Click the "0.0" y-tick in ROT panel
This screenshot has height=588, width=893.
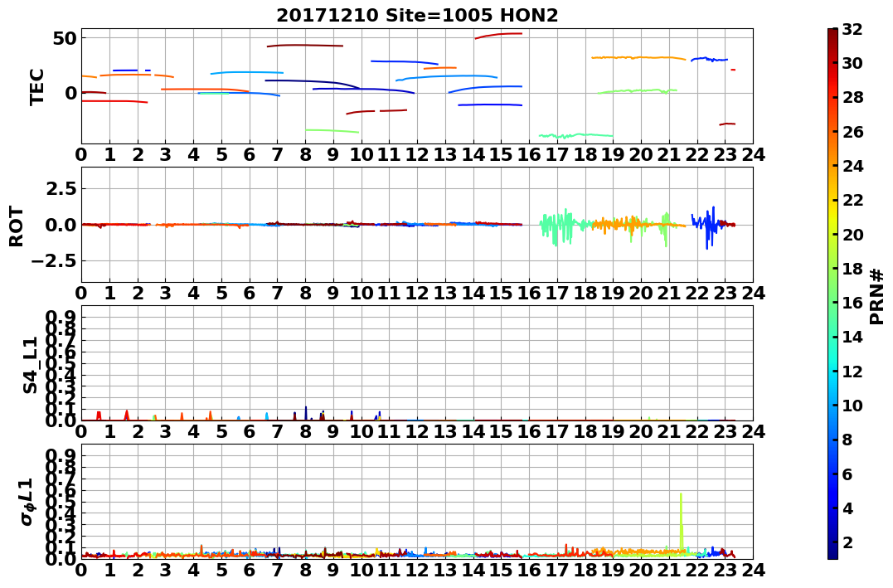[x=61, y=225]
